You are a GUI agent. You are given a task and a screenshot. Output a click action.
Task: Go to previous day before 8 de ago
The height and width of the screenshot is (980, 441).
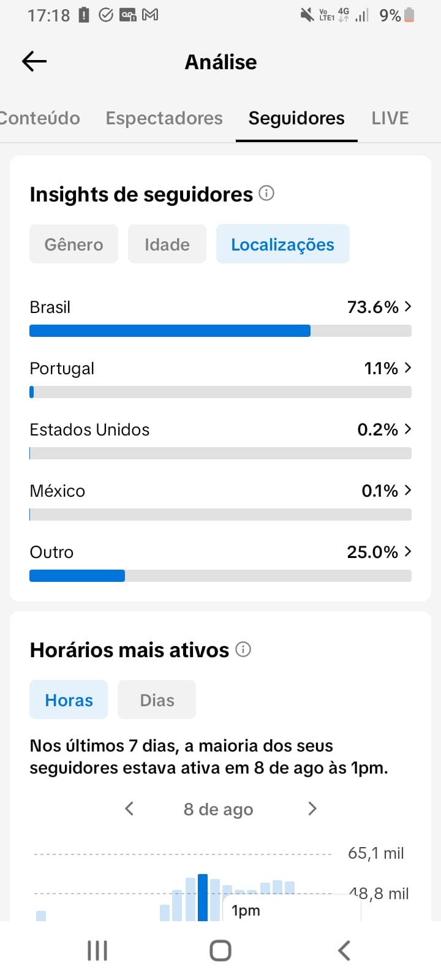tap(129, 809)
